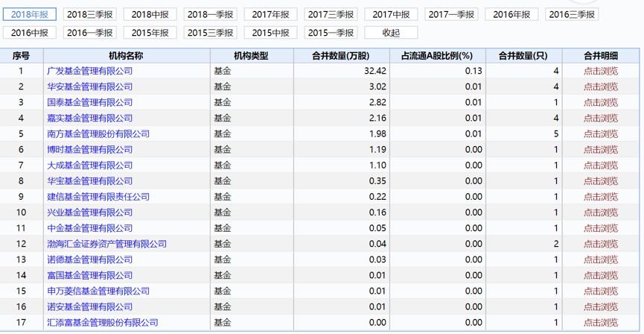Open the 2015三季报 tab
The height and width of the screenshot is (334, 644).
[210, 33]
